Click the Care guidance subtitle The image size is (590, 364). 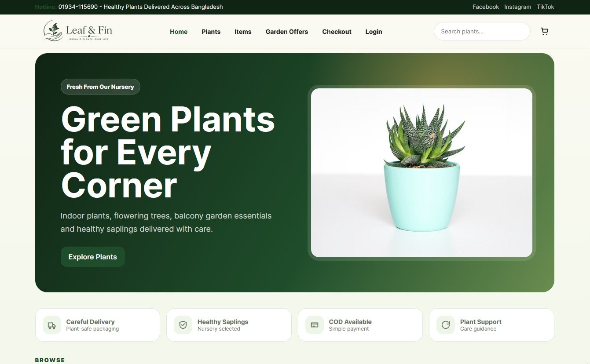pos(478,329)
